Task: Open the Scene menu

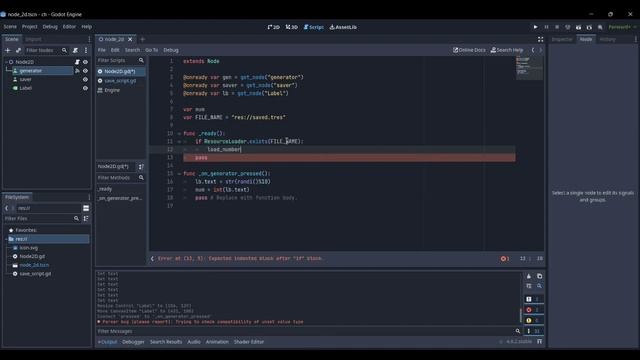Action: 10,27
